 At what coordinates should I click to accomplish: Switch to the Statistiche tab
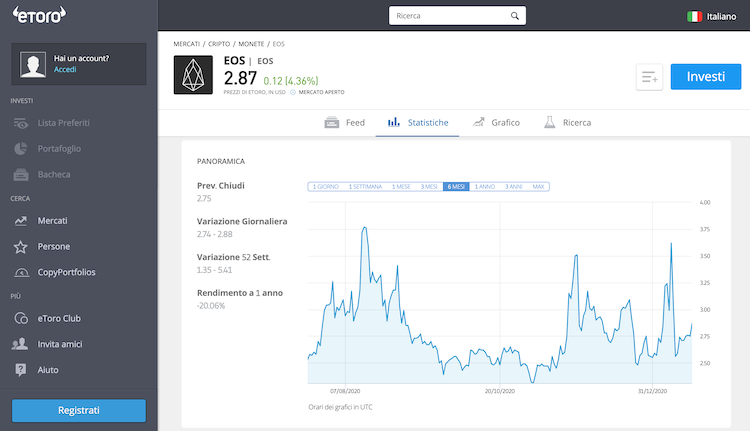[x=418, y=123]
